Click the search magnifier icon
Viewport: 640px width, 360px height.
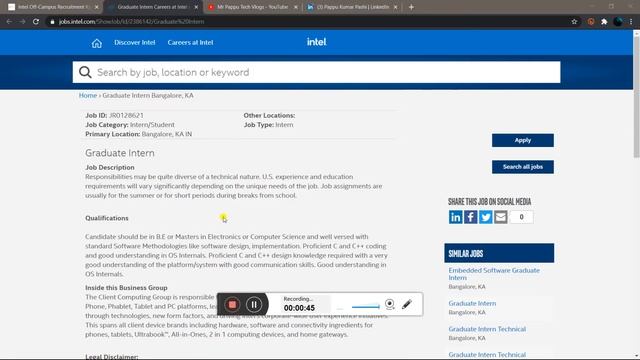(x=85, y=72)
